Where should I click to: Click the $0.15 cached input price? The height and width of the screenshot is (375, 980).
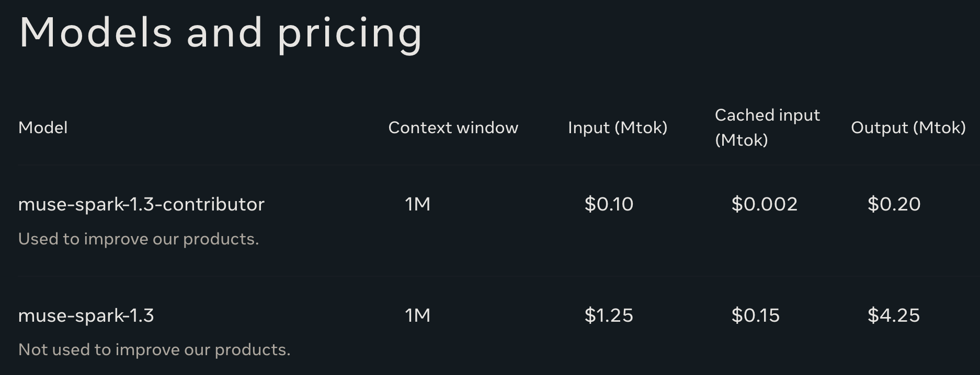coord(756,315)
